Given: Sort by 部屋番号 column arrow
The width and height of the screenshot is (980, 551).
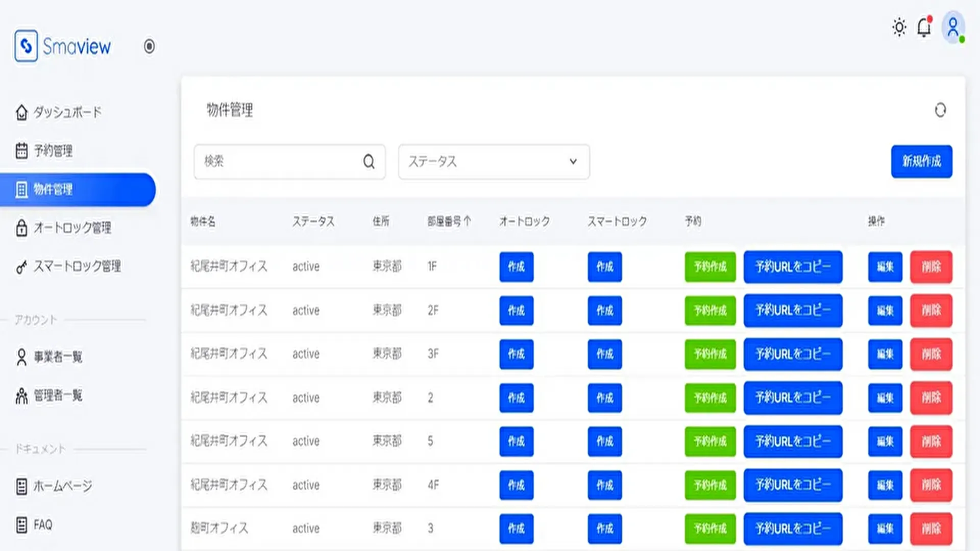Looking at the screenshot, I should (x=467, y=221).
